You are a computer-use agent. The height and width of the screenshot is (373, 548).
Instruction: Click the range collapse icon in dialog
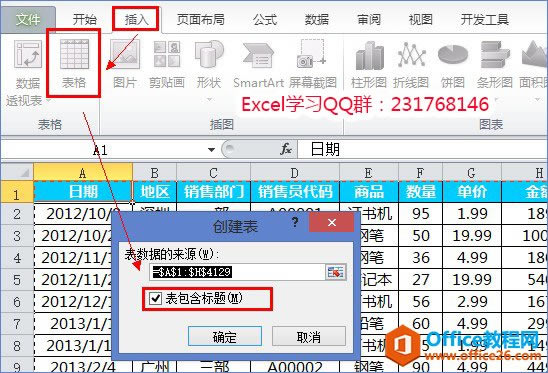[336, 272]
